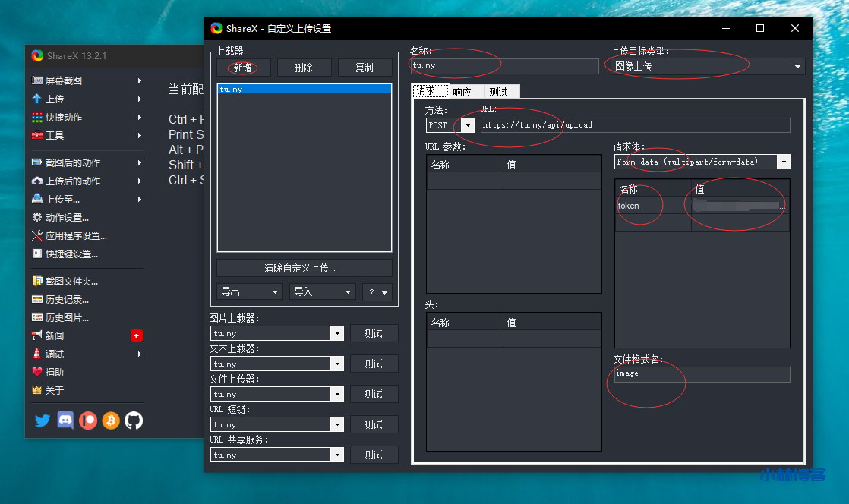The width and height of the screenshot is (849, 504).
Task: Click the Bitcoin donation icon
Action: [111, 421]
